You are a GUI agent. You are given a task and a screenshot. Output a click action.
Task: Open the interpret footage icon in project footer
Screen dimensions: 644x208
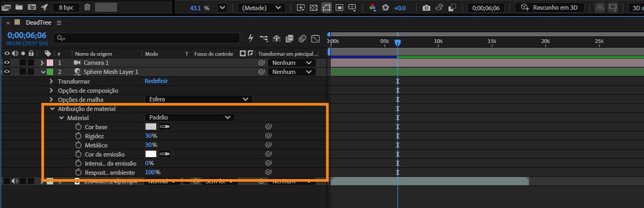point(6,8)
